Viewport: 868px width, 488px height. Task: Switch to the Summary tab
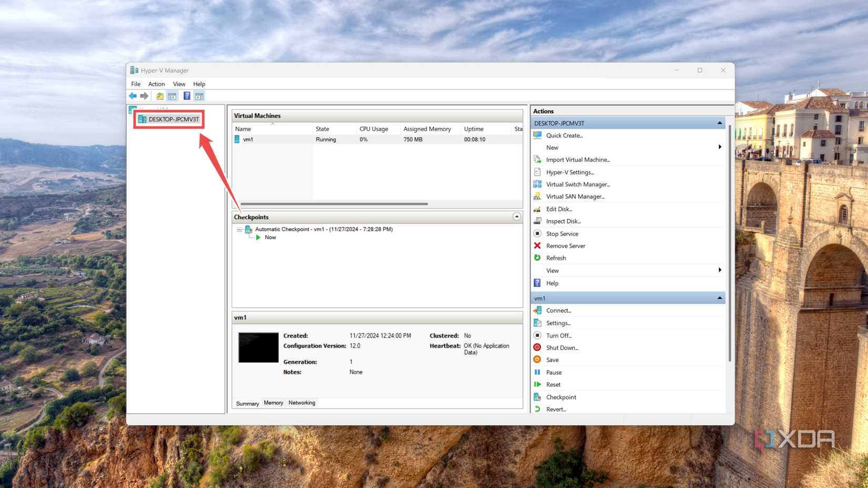click(x=247, y=403)
